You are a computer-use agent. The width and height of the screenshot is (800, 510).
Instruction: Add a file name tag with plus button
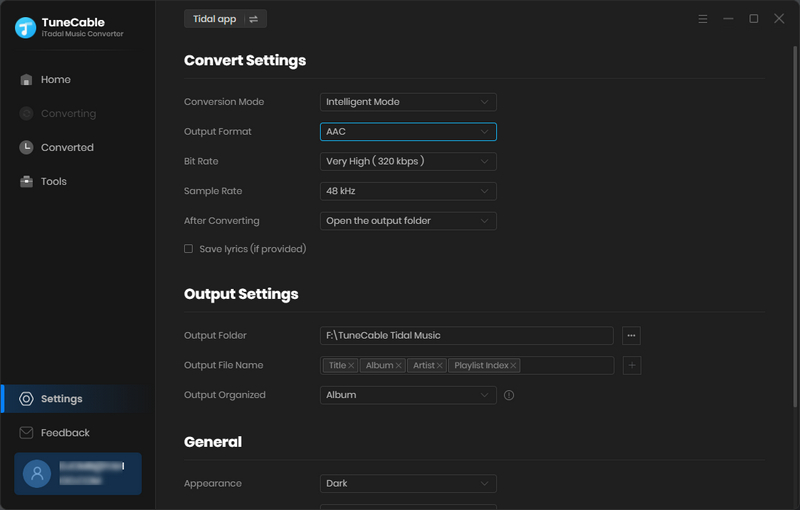point(632,365)
